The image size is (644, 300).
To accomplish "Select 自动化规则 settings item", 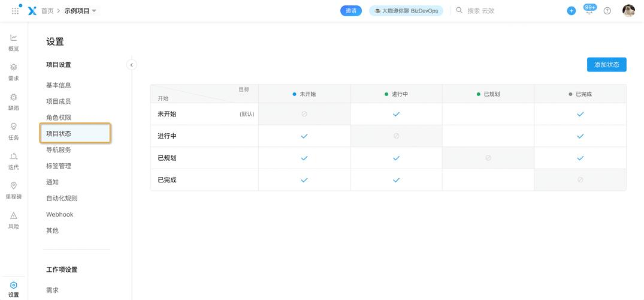I will (62, 198).
